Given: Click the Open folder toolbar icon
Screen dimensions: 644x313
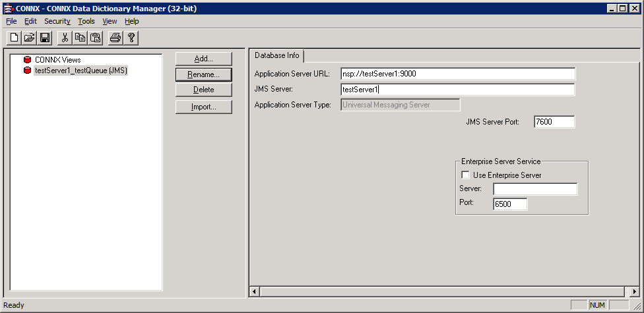Looking at the screenshot, I should coord(29,38).
